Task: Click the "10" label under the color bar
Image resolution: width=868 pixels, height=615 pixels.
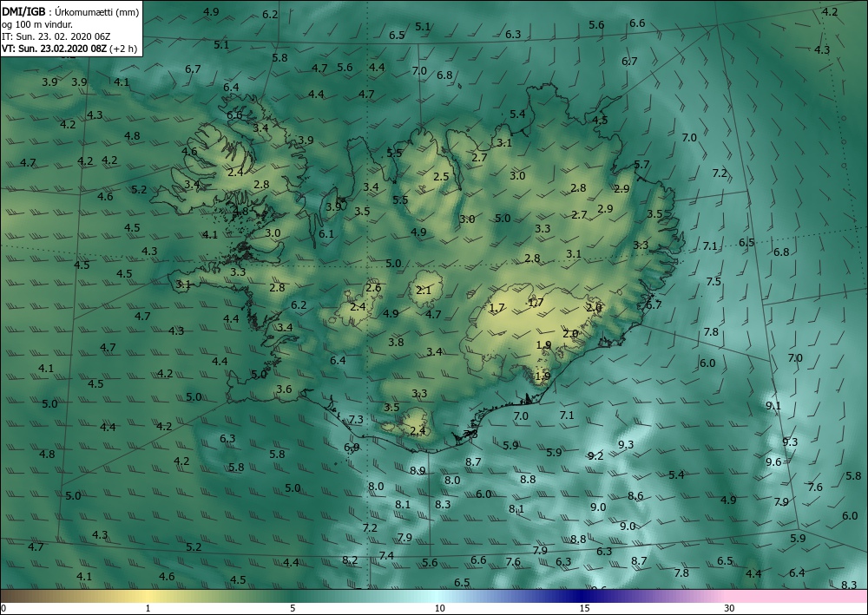Action: tap(439, 608)
